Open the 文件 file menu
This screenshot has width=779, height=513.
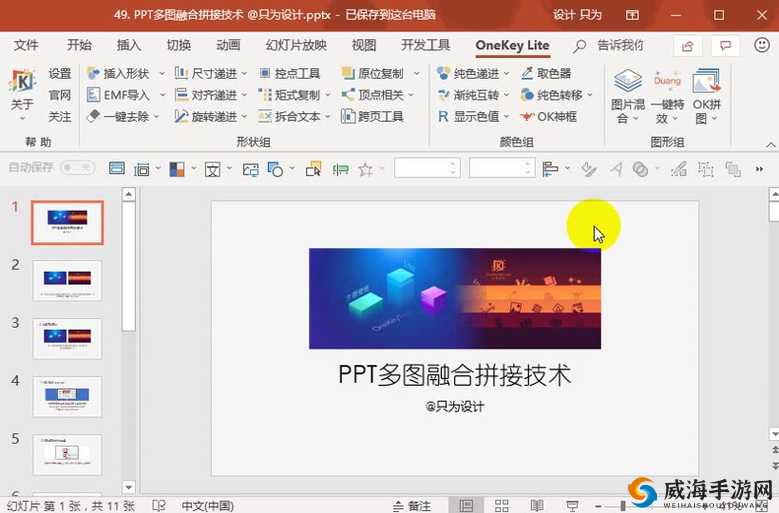26,45
